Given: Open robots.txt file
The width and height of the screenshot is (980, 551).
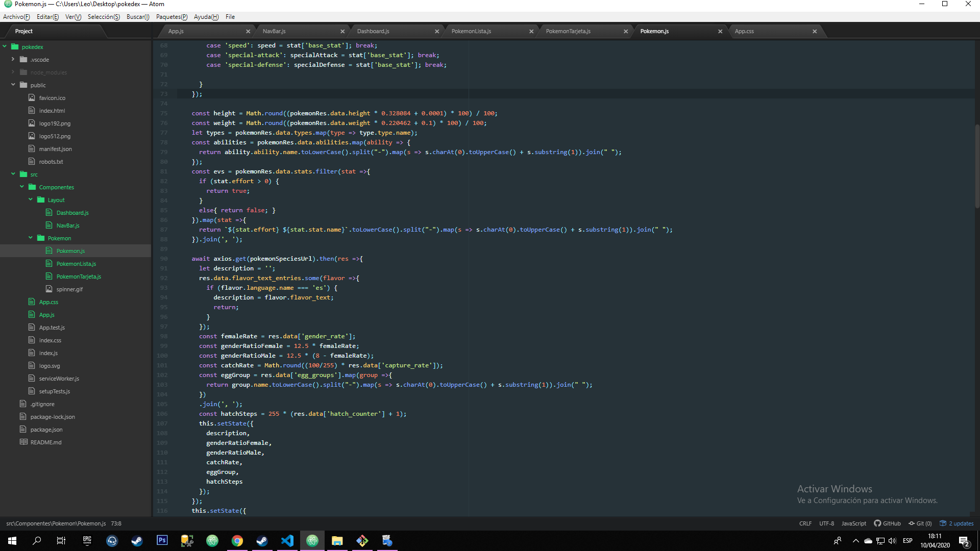Looking at the screenshot, I should pos(51,162).
